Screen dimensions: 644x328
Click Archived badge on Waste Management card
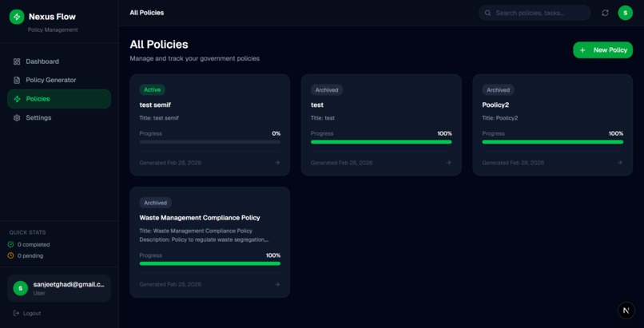click(x=156, y=203)
